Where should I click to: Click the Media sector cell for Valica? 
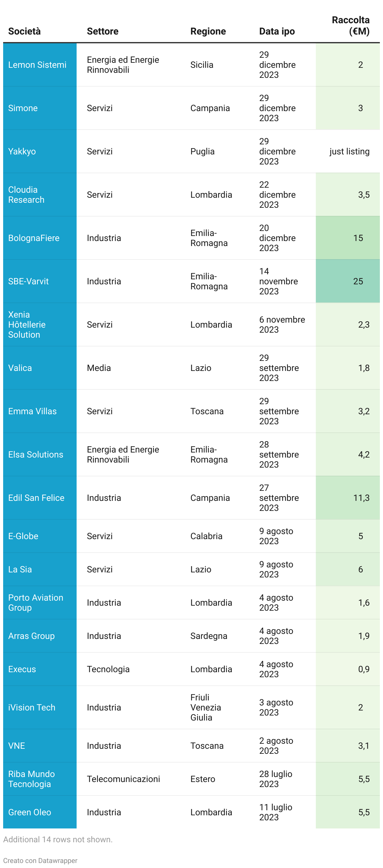pyautogui.click(x=99, y=368)
